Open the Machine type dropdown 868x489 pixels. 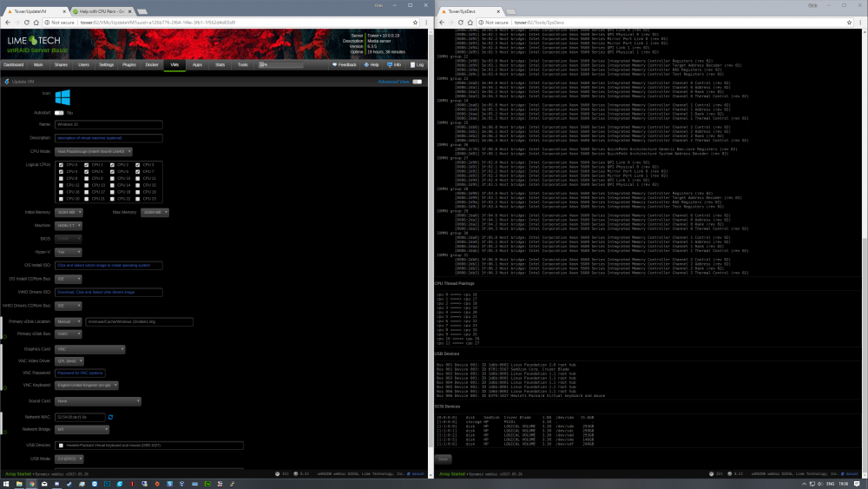(x=69, y=226)
